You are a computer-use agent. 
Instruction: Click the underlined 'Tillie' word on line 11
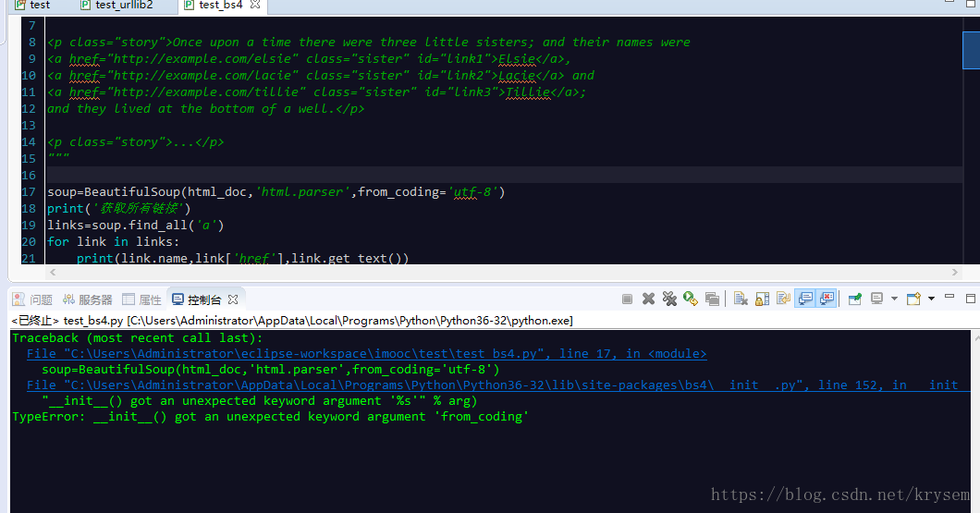point(528,92)
